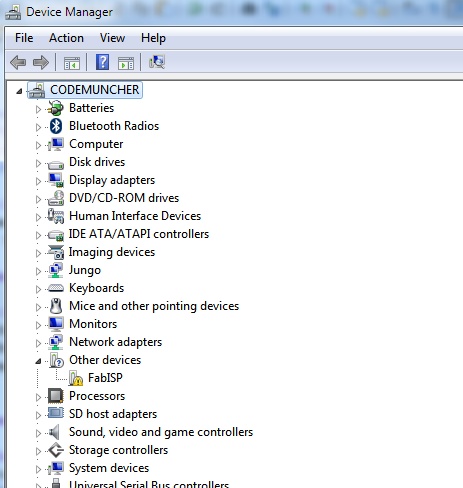
Task: Expand the Jungo category
Action: point(38,271)
